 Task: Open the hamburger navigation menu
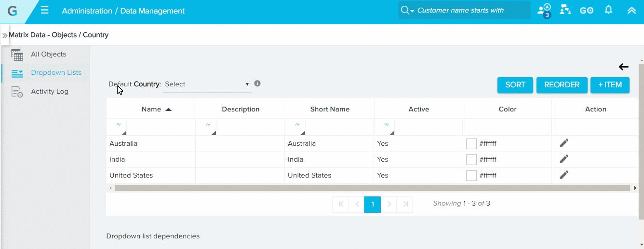coord(44,10)
